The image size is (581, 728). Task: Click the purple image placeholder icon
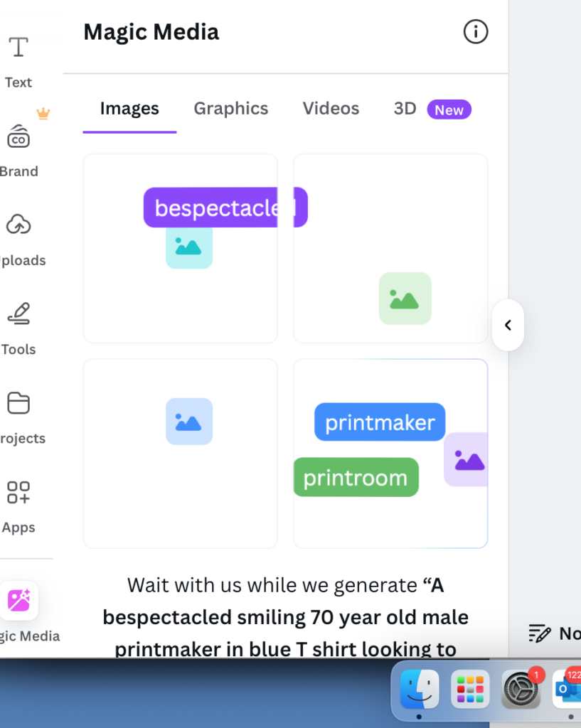[467, 460]
